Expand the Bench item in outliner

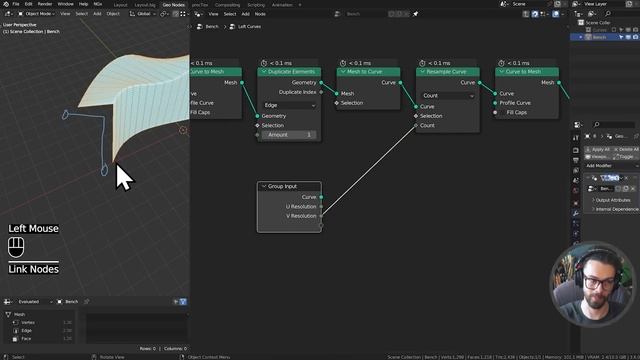[x=581, y=37]
